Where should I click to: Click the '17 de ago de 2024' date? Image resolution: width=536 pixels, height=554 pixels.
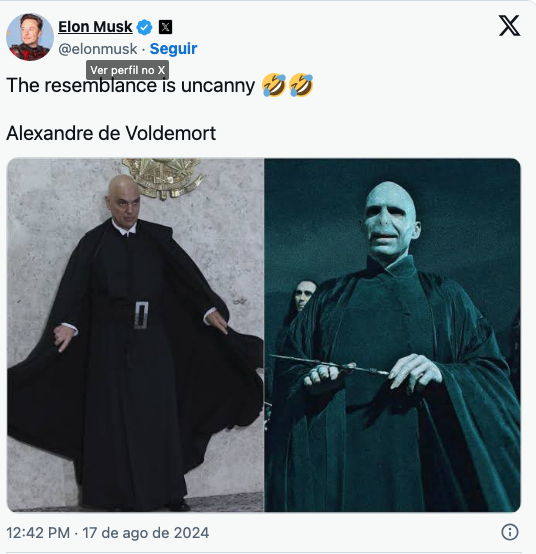[x=146, y=533]
